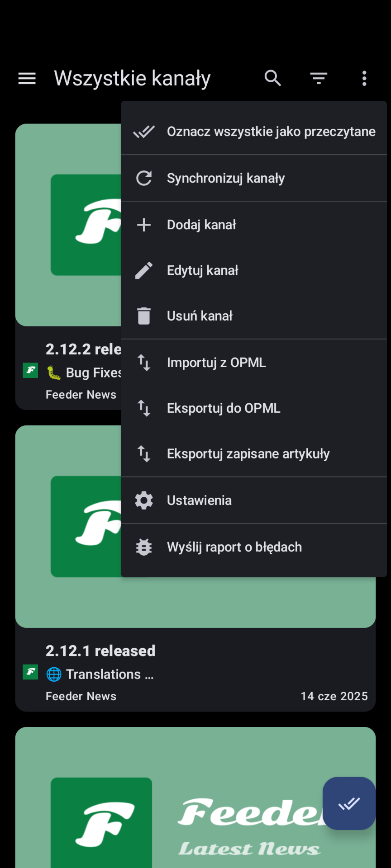Screen dimensions: 391x868
Task: Open the hamburger navigation drawer
Action: (27, 79)
